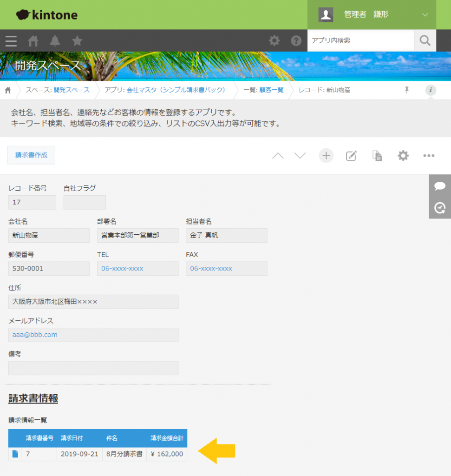Expand the user account dropdown chevron

(425, 14)
